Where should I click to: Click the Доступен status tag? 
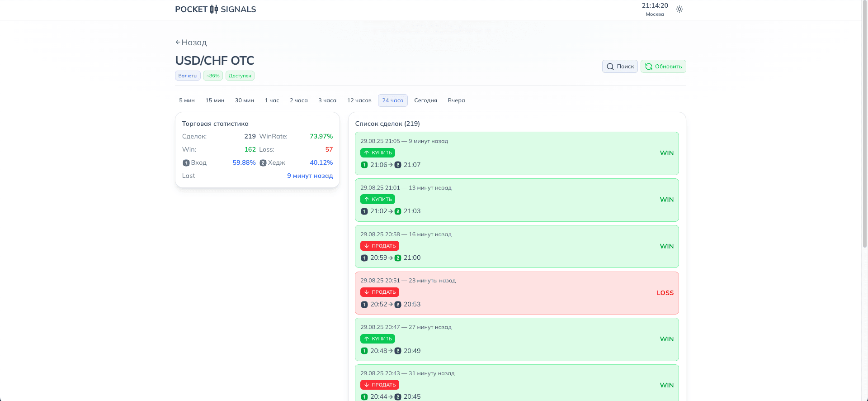point(240,76)
